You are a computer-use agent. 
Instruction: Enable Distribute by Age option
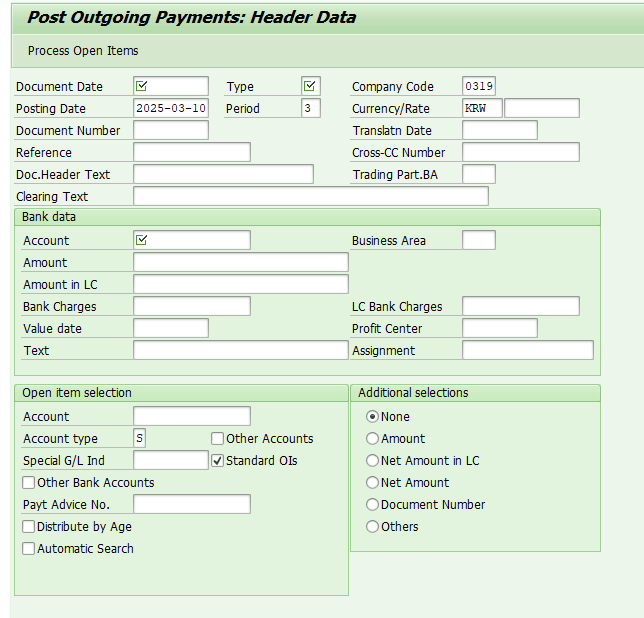29,526
